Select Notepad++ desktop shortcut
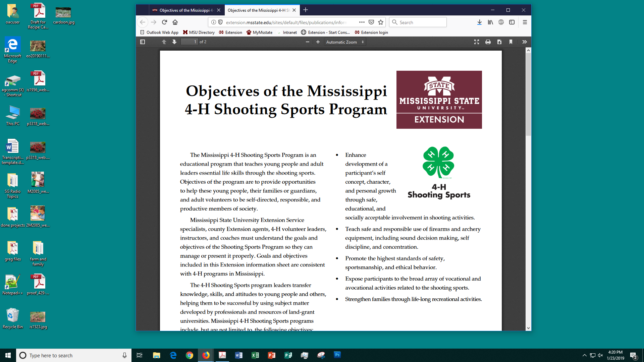 pyautogui.click(x=12, y=284)
